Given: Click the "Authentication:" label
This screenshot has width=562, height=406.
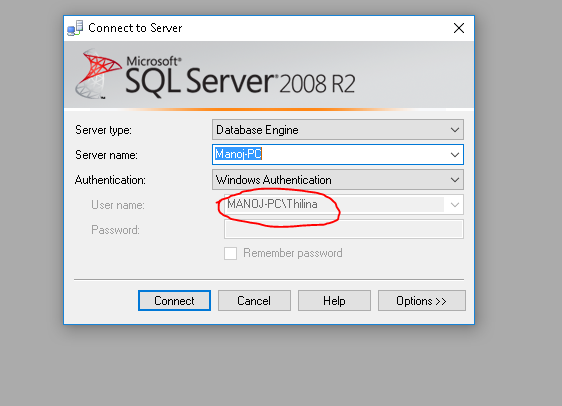Looking at the screenshot, I should pos(110,180).
